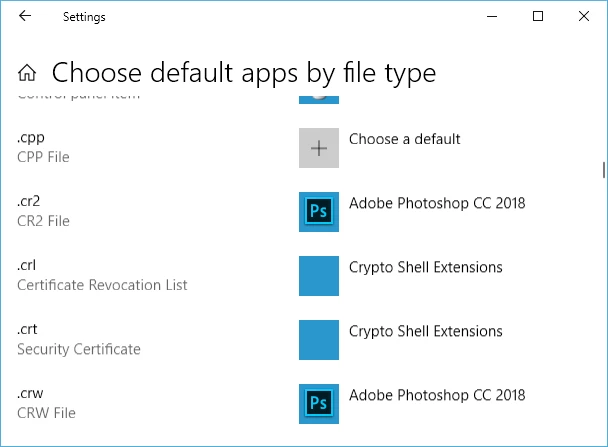Click blue app icon for .crl
Screen dimensions: 608x447
pyautogui.click(x=319, y=276)
